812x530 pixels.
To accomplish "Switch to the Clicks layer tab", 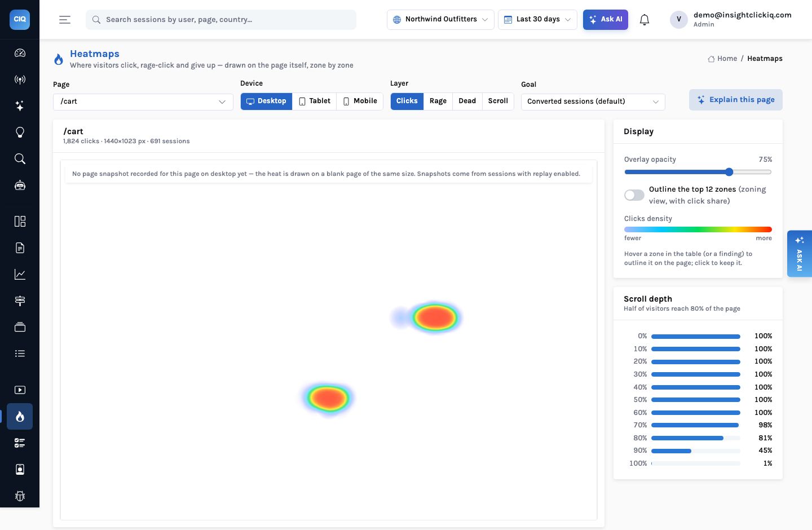I will pyautogui.click(x=407, y=101).
